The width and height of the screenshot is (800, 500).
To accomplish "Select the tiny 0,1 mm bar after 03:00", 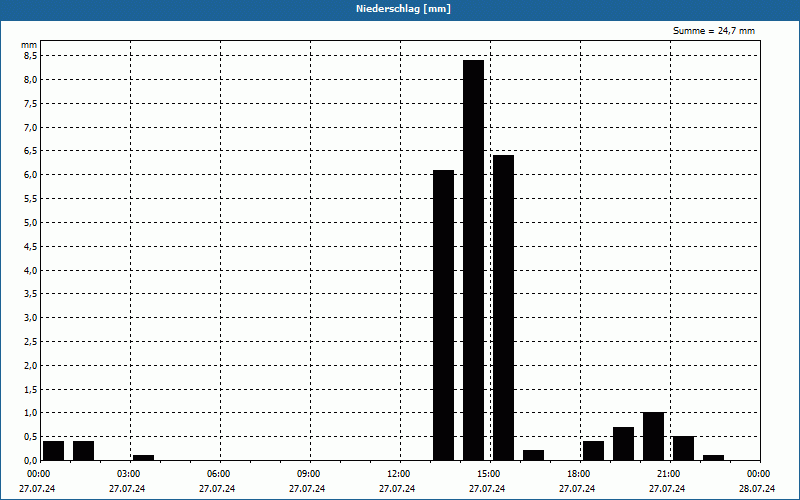I will 143,458.
